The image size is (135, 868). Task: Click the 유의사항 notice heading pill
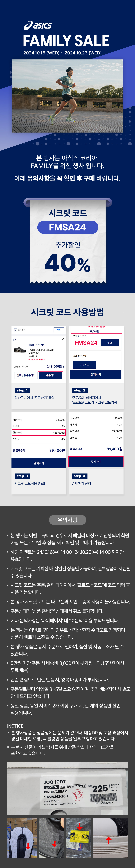click(x=67, y=520)
